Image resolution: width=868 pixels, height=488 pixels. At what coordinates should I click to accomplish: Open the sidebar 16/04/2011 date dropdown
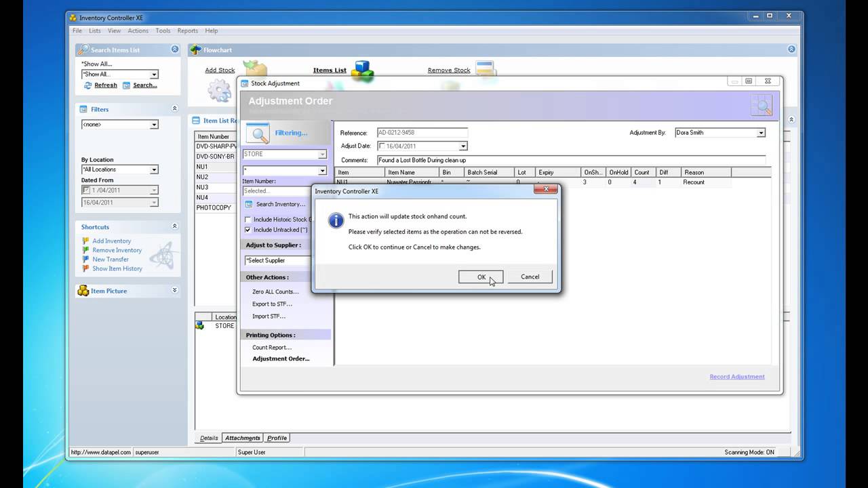tap(154, 203)
